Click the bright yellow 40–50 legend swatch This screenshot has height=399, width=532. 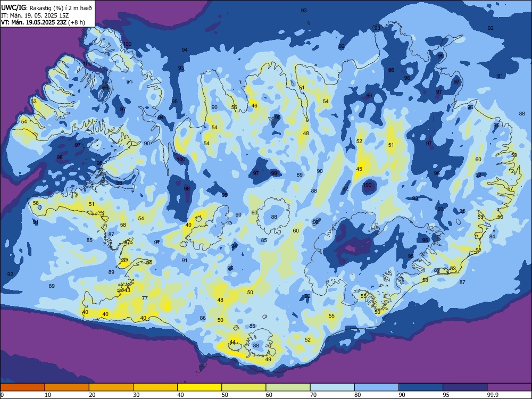[x=199, y=387]
